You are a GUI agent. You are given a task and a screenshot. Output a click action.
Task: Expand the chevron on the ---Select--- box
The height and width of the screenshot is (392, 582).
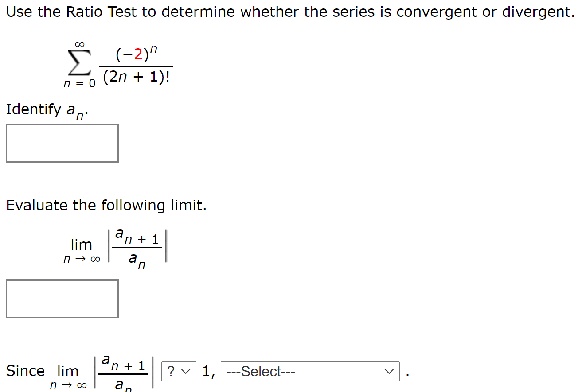388,371
